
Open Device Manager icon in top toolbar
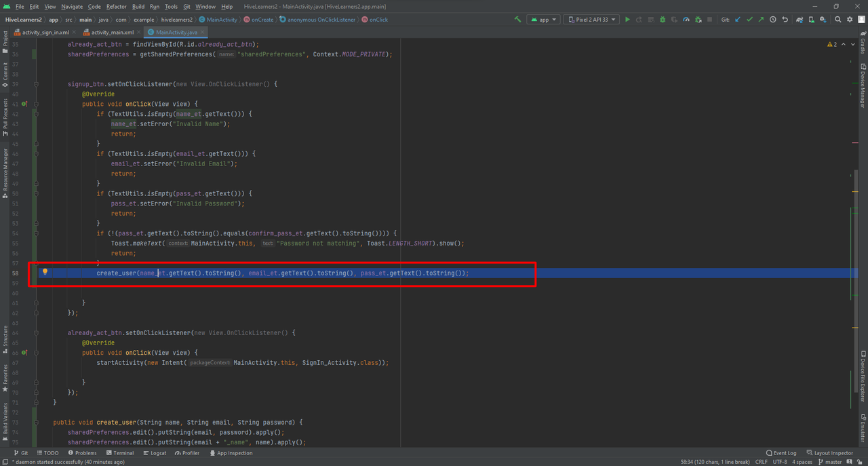pyautogui.click(x=812, y=20)
